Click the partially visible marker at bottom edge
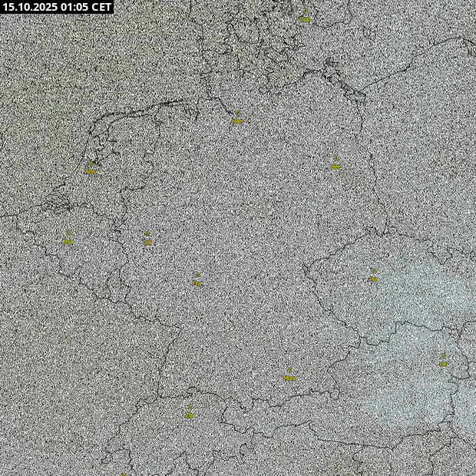The height and width of the screenshot is (476, 476). 124,473
